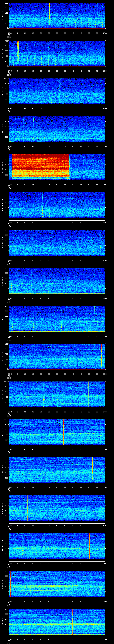Click the 400 Hz tonal line in 11:31:00 panel
This screenshot has width=114, height=644.
(x=57, y=586)
